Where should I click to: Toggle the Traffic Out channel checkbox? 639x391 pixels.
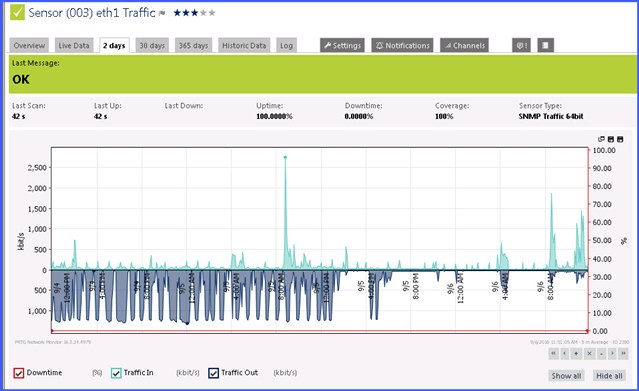pos(214,373)
